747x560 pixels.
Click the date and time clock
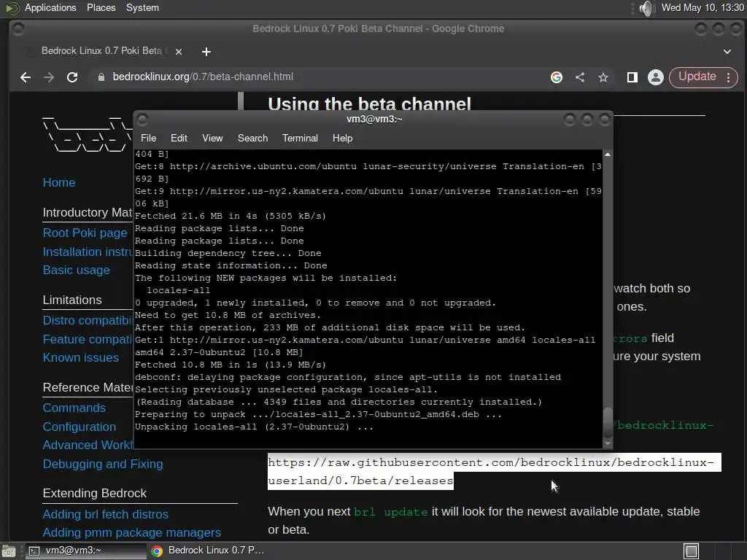[x=703, y=7]
